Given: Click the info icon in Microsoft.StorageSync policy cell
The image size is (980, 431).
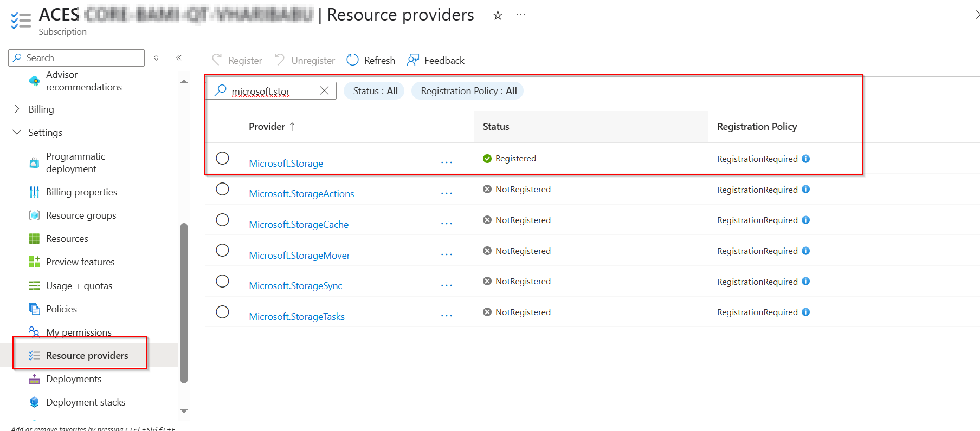Looking at the screenshot, I should 806,281.
